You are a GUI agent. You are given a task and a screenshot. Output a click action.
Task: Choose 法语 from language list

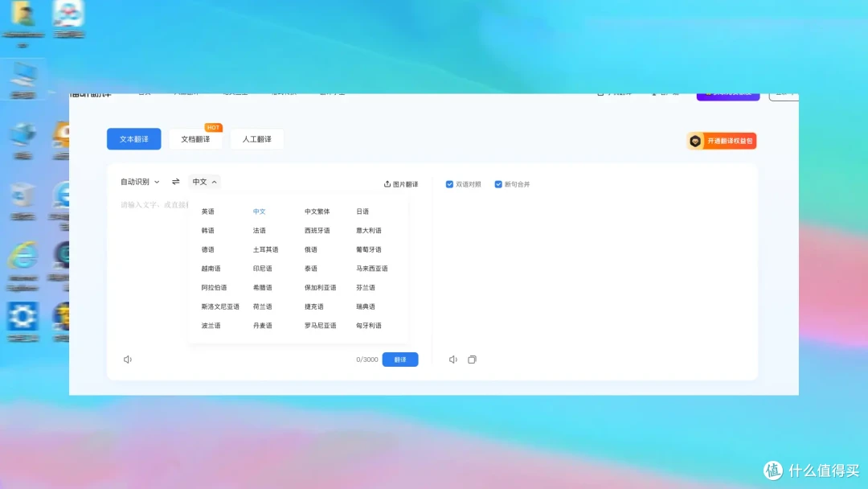click(259, 230)
